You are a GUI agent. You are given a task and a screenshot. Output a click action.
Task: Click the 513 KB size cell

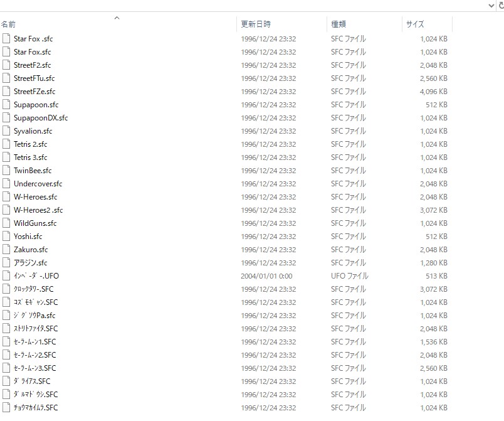click(436, 276)
